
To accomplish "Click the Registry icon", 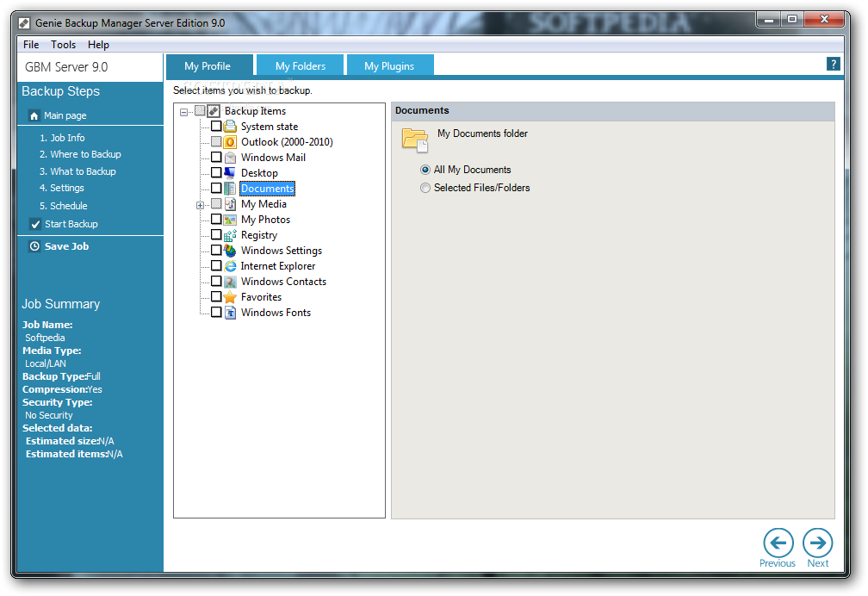I will pyautogui.click(x=230, y=235).
